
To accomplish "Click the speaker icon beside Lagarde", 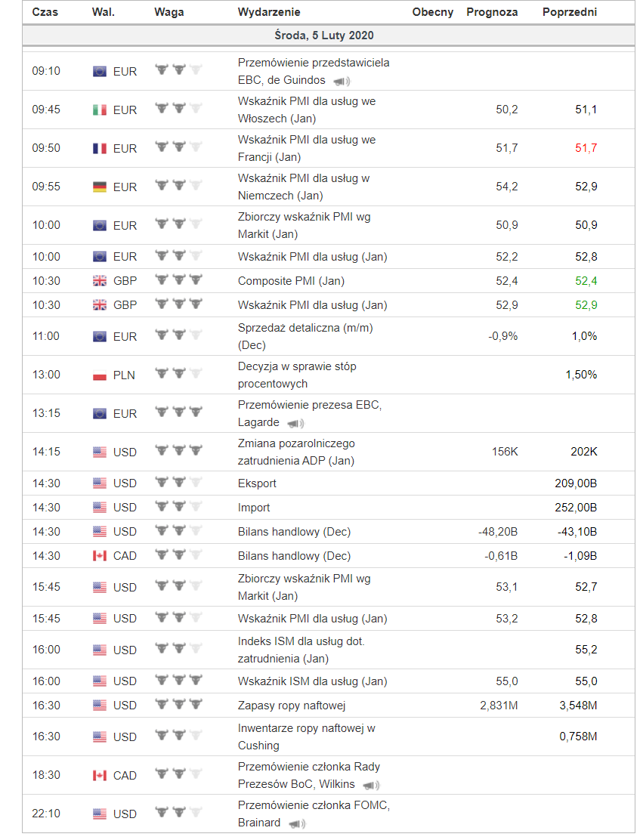I will (295, 424).
